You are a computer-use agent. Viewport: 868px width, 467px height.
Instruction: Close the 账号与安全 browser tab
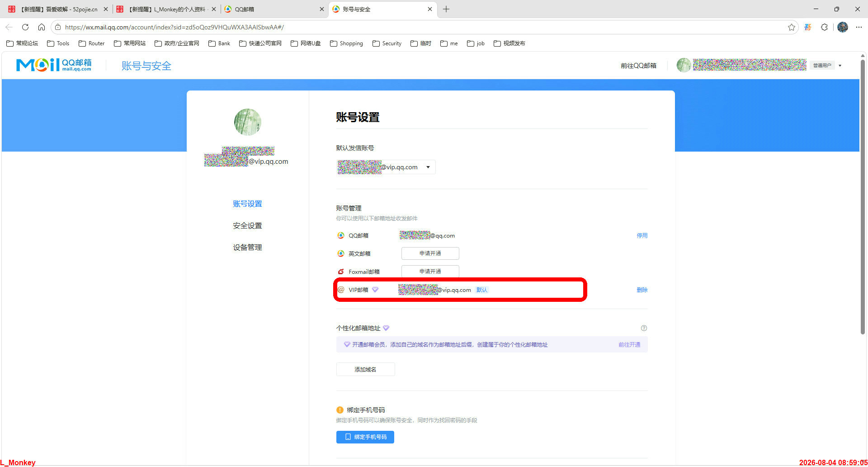[x=430, y=9]
